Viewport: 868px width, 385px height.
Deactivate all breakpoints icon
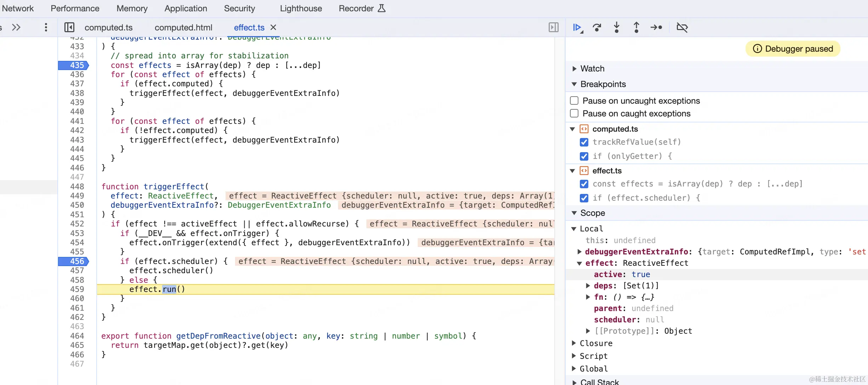[x=682, y=28]
